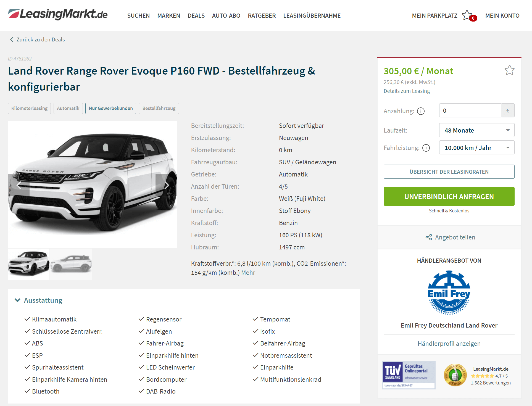
Task: Open Anzahlung info icon
Action: (x=421, y=111)
